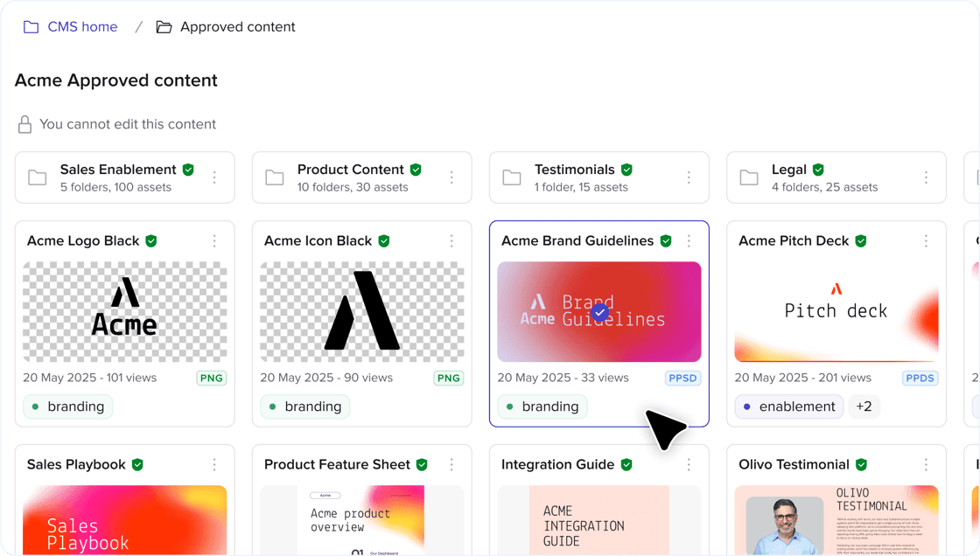Open Product Feature Sheet thumbnail
Image resolution: width=980 pixels, height=556 pixels.
click(362, 520)
